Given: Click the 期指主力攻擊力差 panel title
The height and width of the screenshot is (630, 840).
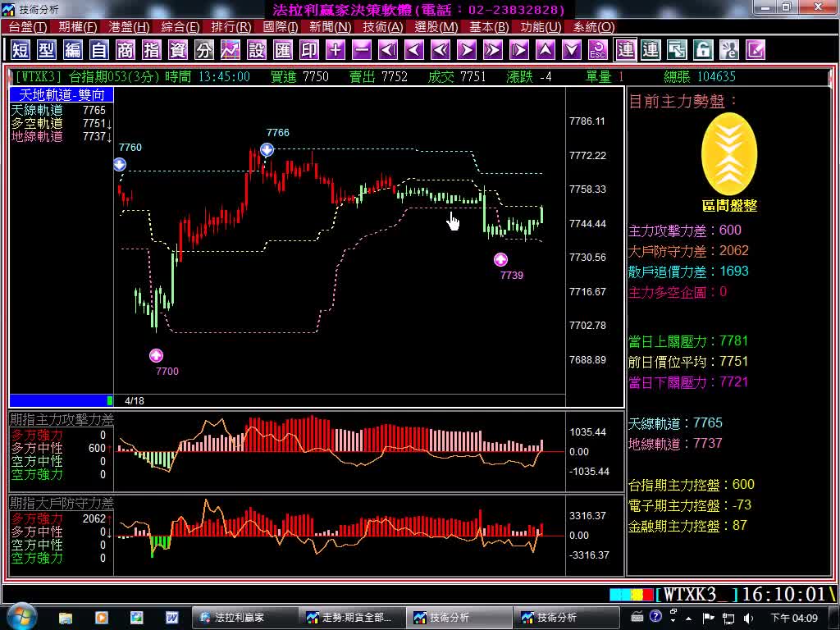Looking at the screenshot, I should [62, 419].
